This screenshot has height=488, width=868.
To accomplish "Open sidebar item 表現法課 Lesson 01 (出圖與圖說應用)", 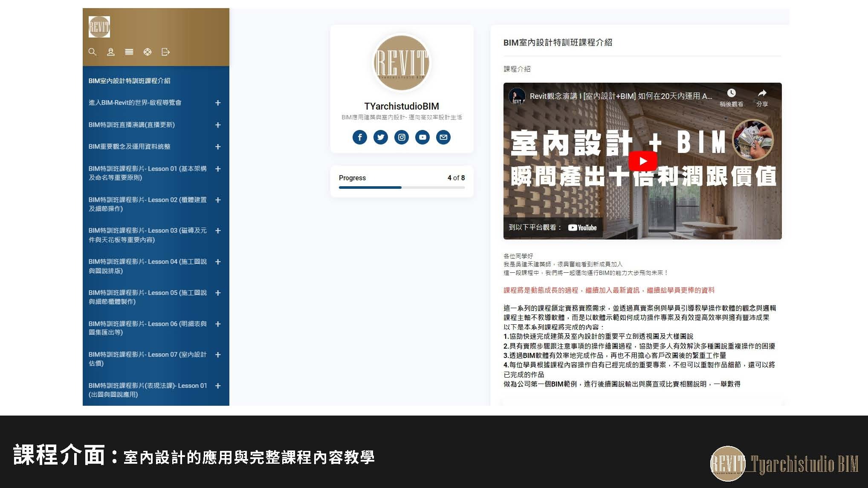I will click(148, 390).
